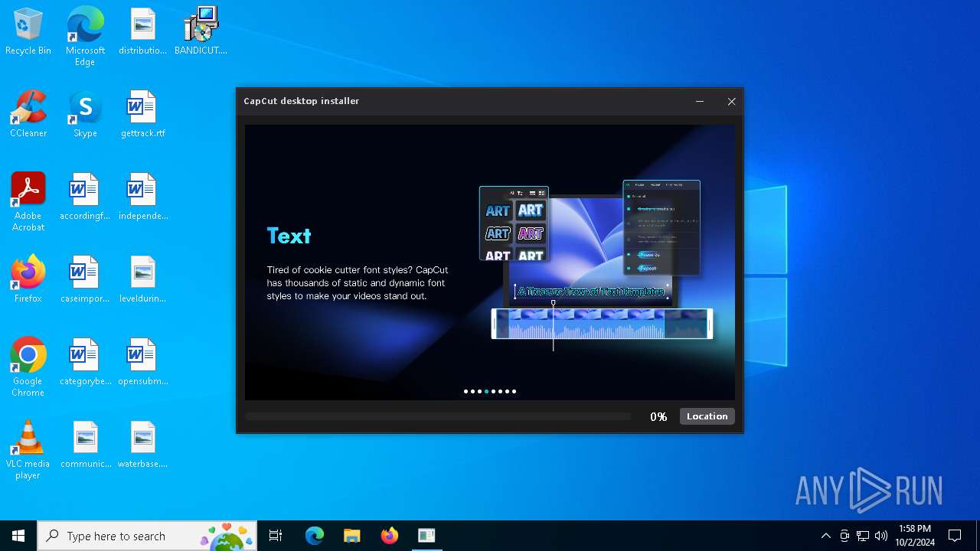Switch to the CapCut installer taskbar item

coord(426,536)
